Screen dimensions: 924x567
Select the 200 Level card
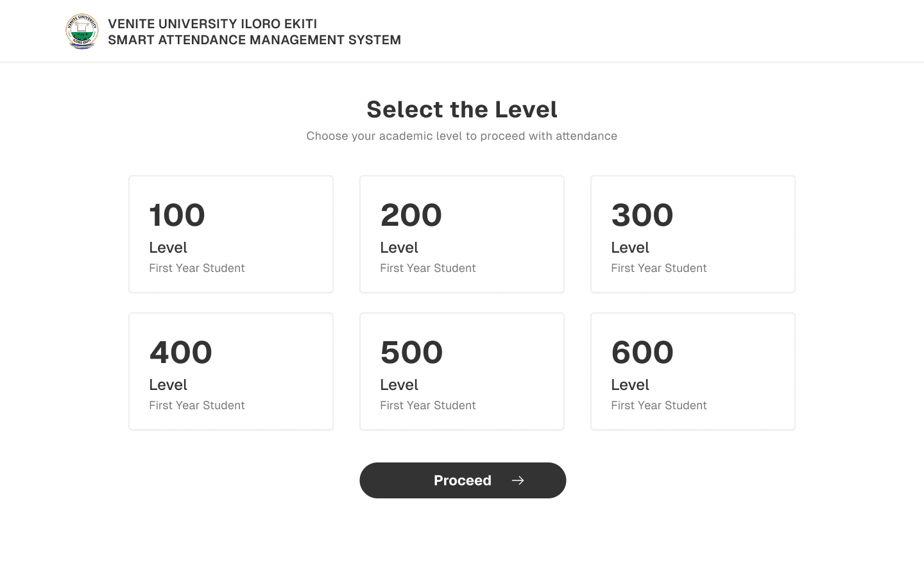(x=462, y=234)
